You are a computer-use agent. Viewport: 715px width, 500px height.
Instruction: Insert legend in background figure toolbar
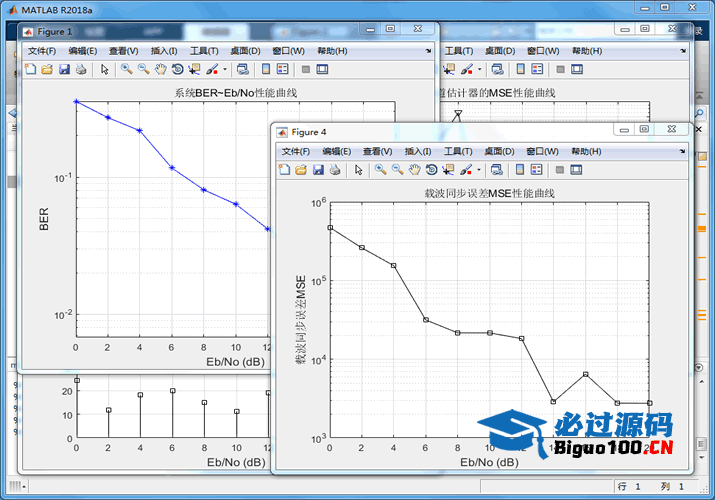click(538, 69)
